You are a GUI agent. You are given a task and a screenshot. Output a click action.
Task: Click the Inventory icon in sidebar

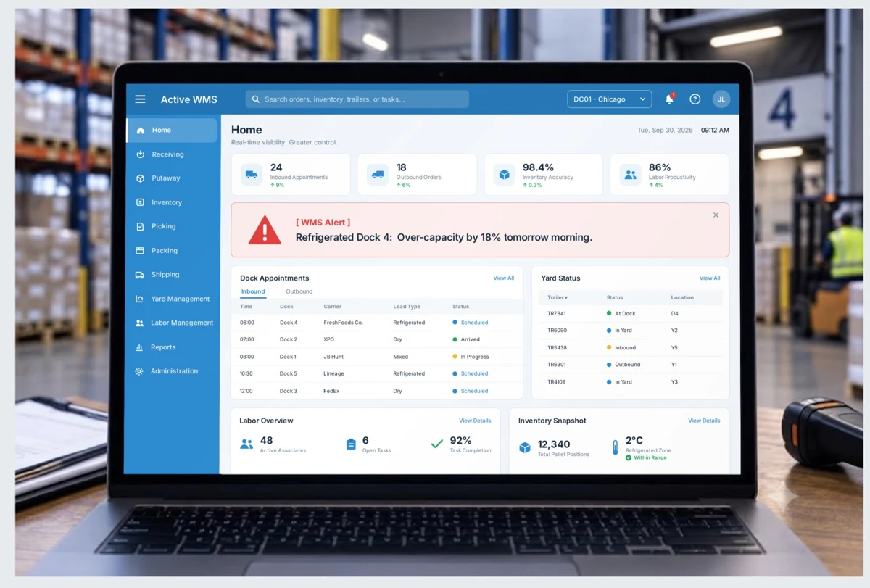coord(140,203)
